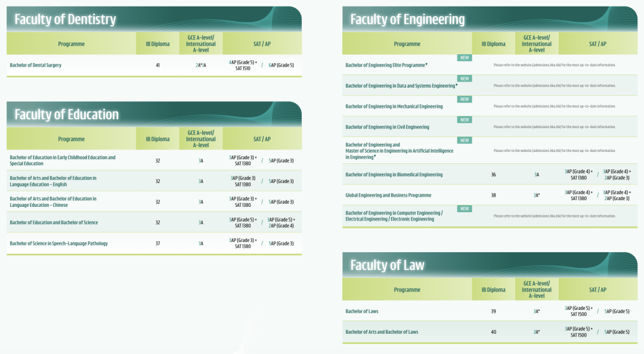
Task: Open Global Engineering and Business Programme
Action: coord(388,195)
